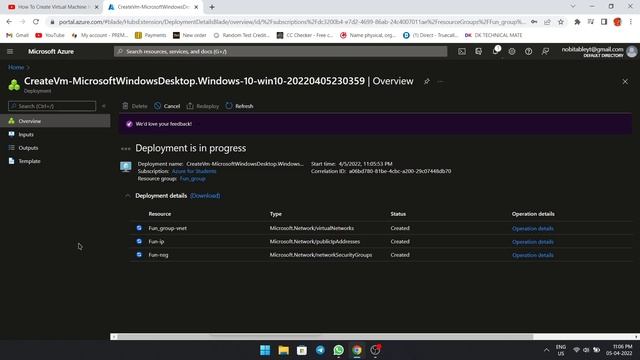Image resolution: width=640 pixels, height=360 pixels.
Task: Click the Redeploy toolbar button
Action: 203,106
